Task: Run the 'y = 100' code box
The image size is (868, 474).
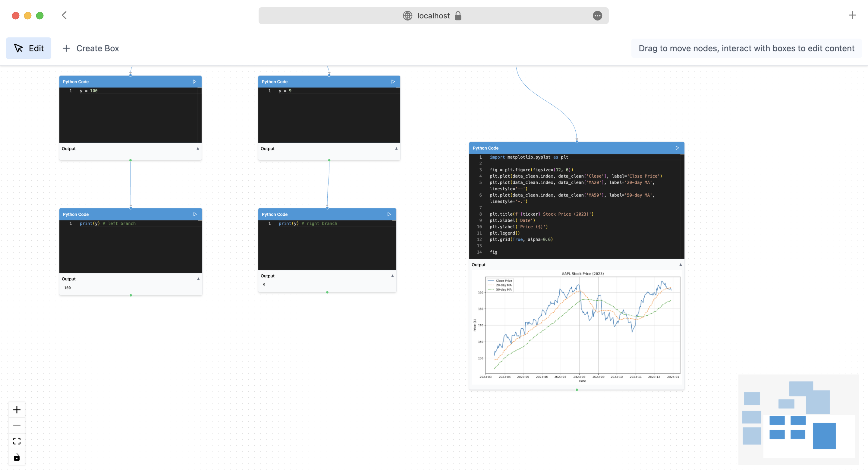Action: tap(194, 82)
